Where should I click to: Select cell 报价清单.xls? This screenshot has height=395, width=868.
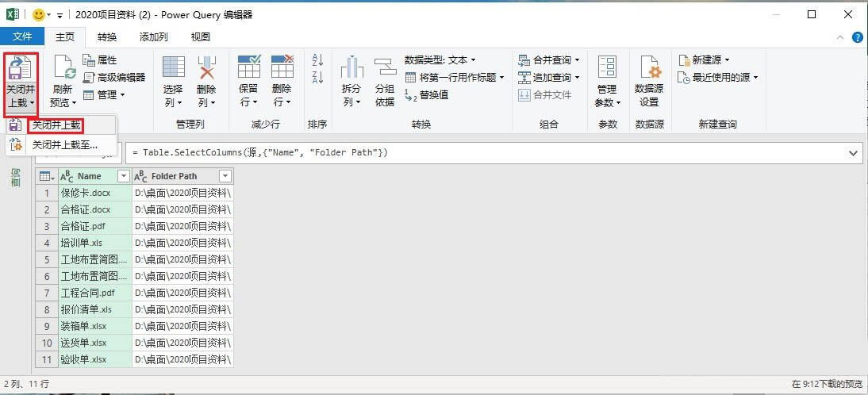point(95,309)
